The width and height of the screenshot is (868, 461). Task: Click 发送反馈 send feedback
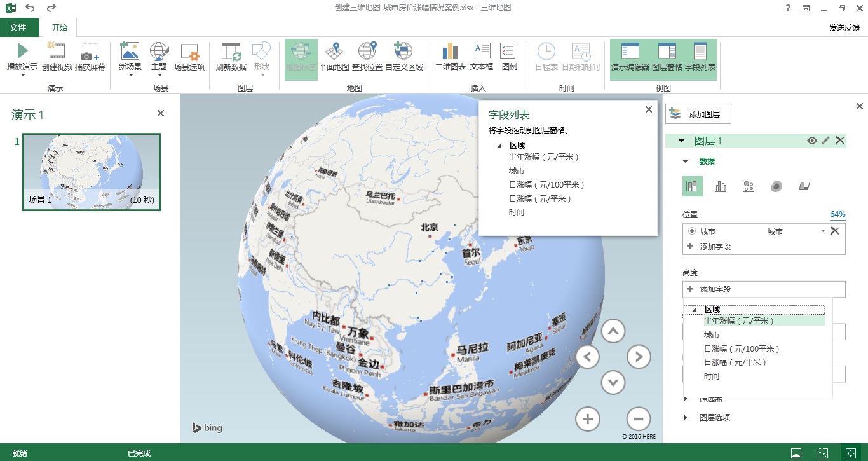pyautogui.click(x=844, y=28)
